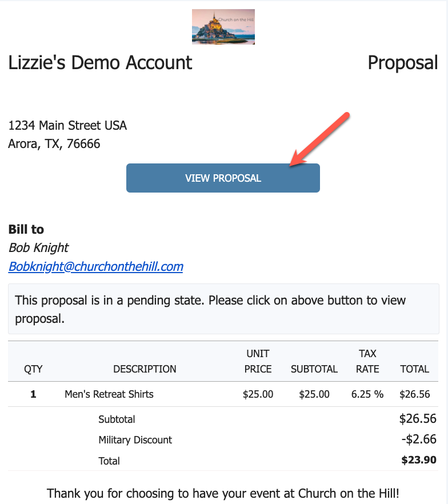
Task: Select the Bob Knight recipient name
Action: tap(38, 247)
